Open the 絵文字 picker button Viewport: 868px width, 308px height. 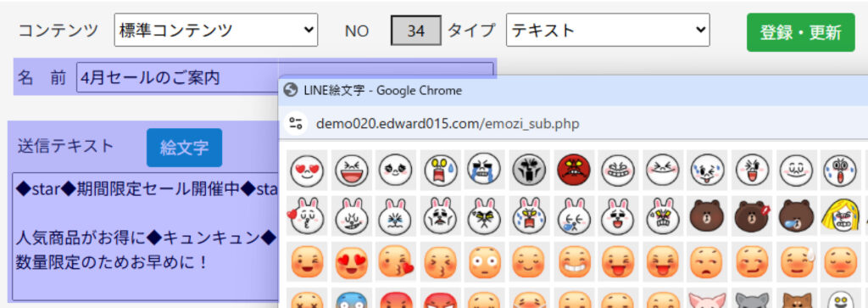[x=184, y=148]
